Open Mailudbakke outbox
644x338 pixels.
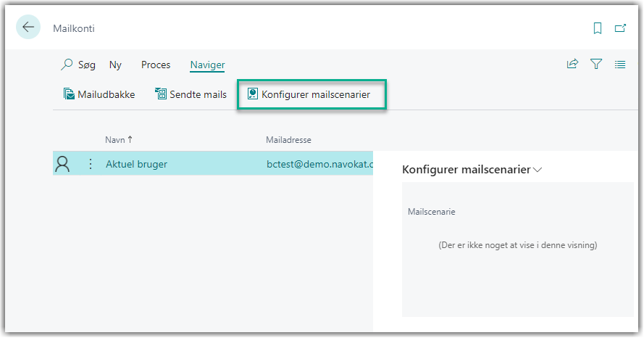99,94
